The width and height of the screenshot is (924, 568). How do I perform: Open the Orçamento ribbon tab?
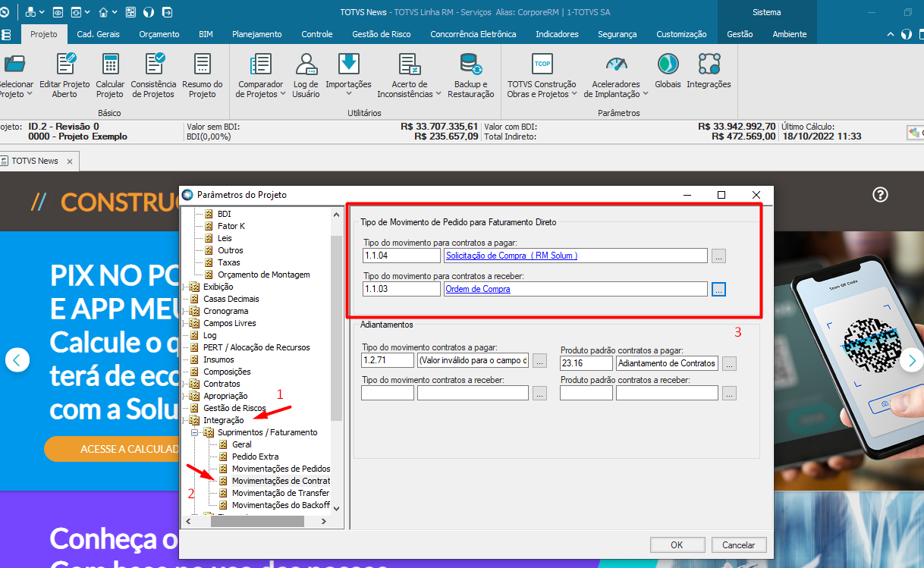159,34
